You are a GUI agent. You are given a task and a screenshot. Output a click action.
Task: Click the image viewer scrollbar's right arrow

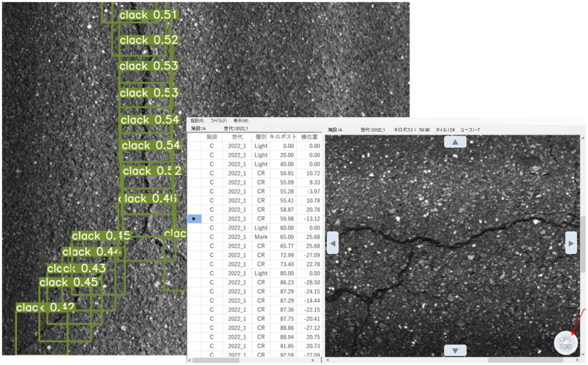[x=576, y=361]
